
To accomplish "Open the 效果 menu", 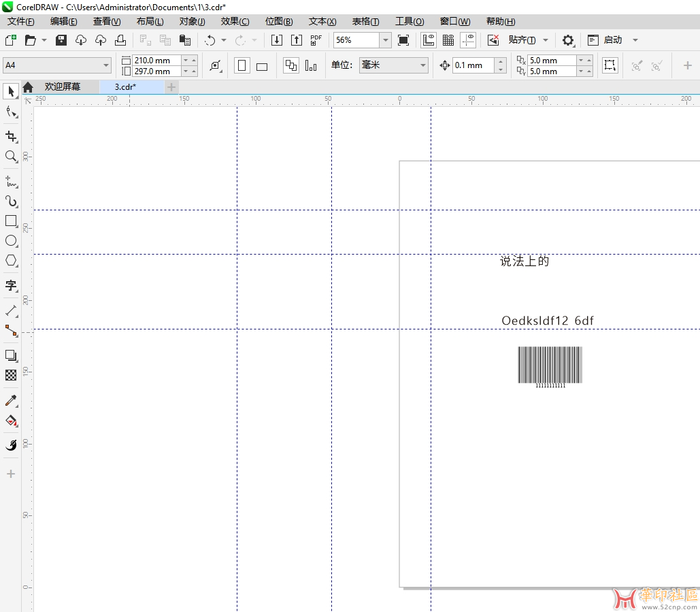I will 235,21.
